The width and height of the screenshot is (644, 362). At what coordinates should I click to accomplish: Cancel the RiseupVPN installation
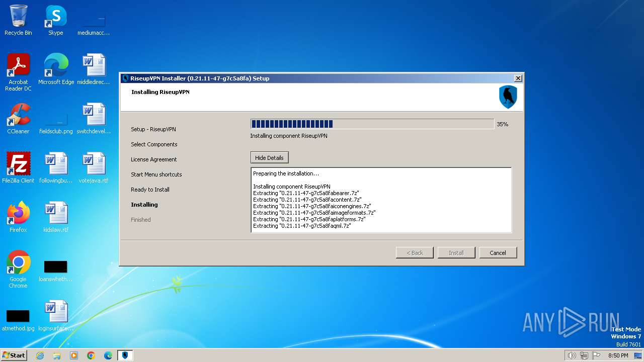coord(498,253)
